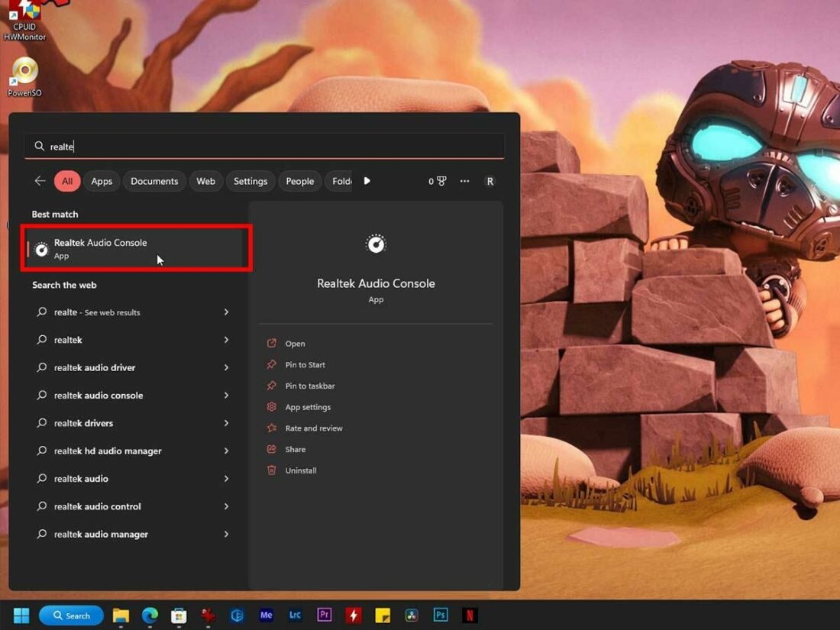Click the 'Best match' section heading
The width and height of the screenshot is (840, 630).
coord(55,215)
